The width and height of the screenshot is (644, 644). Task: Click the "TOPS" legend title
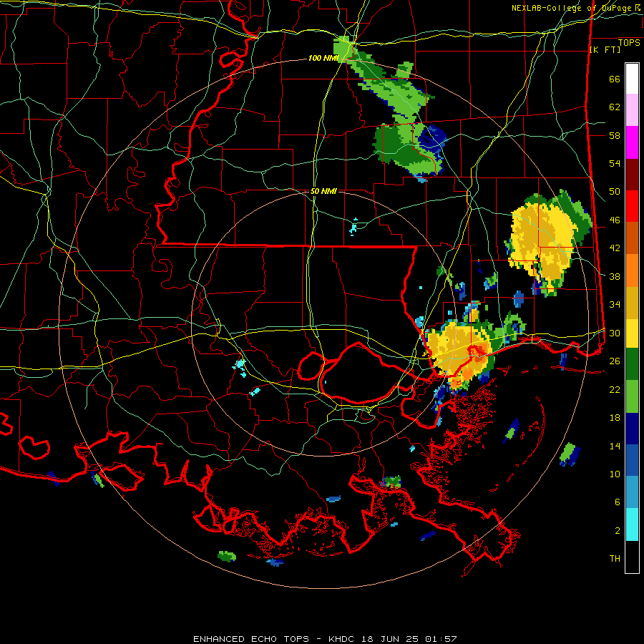point(629,42)
